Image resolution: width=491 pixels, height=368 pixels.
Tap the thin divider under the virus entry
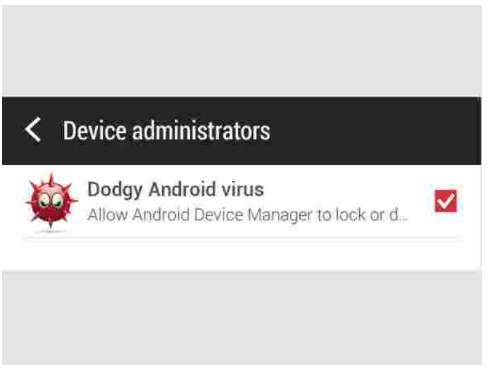[x=242, y=238]
